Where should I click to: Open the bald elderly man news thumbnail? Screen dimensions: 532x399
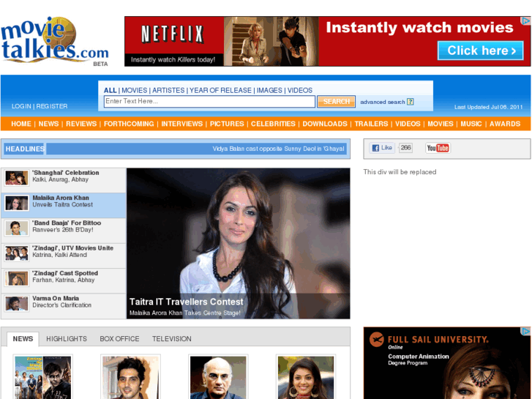[x=218, y=377]
